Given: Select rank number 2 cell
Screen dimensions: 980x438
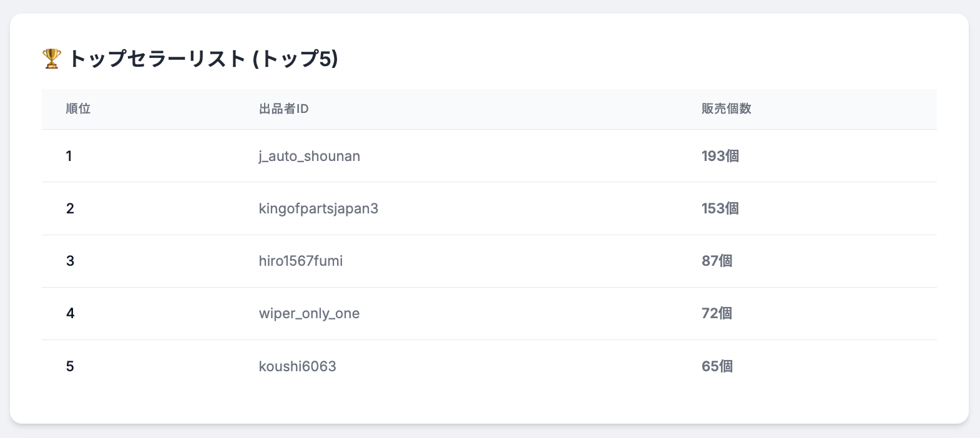Looking at the screenshot, I should tap(70, 208).
